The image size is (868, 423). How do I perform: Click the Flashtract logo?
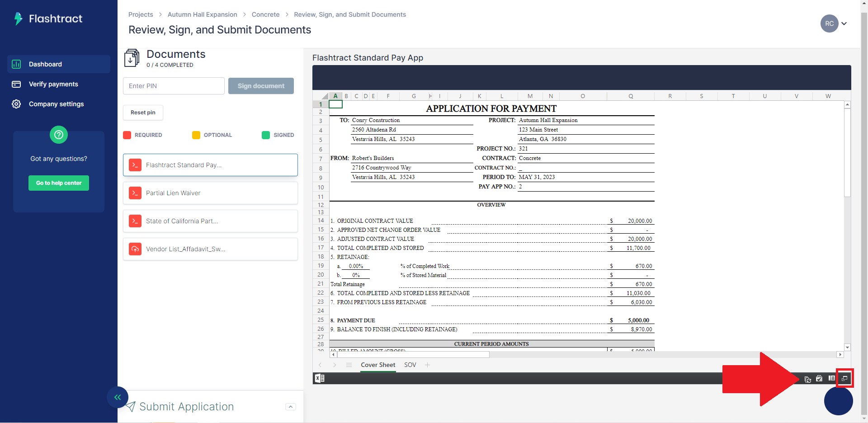coord(48,19)
